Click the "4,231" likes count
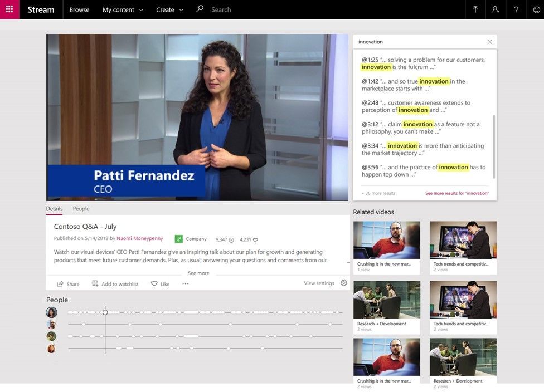 [245, 240]
